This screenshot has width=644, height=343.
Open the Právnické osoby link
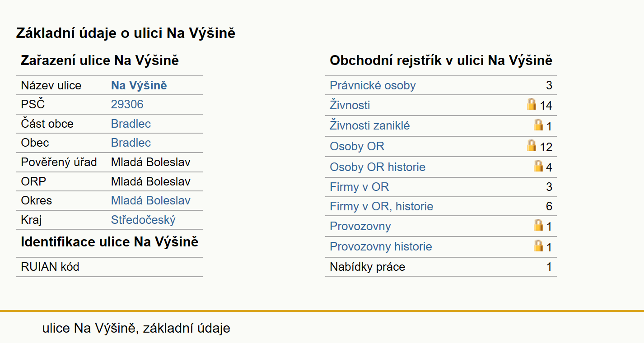373,85
